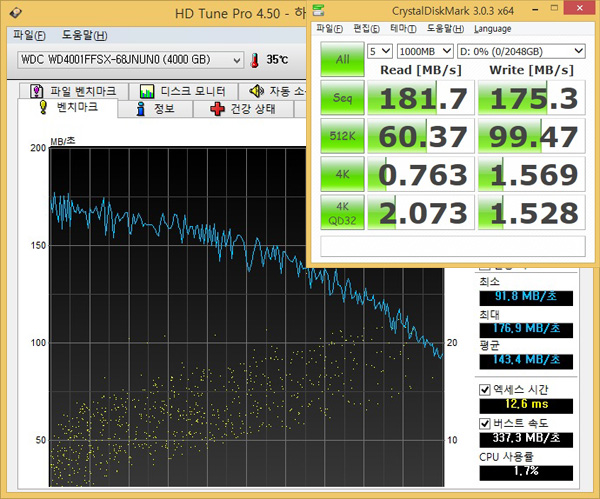
Task: Click the 512K write result 99.47
Action: click(x=532, y=136)
